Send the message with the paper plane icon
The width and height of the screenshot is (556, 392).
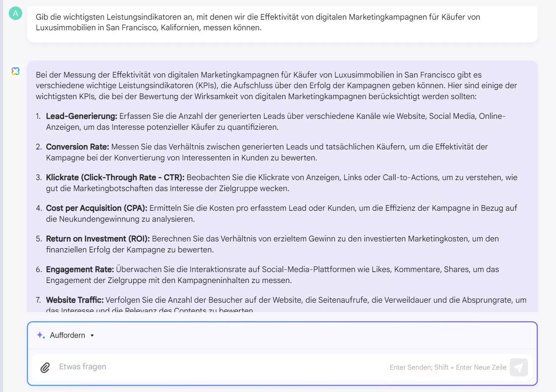click(519, 367)
